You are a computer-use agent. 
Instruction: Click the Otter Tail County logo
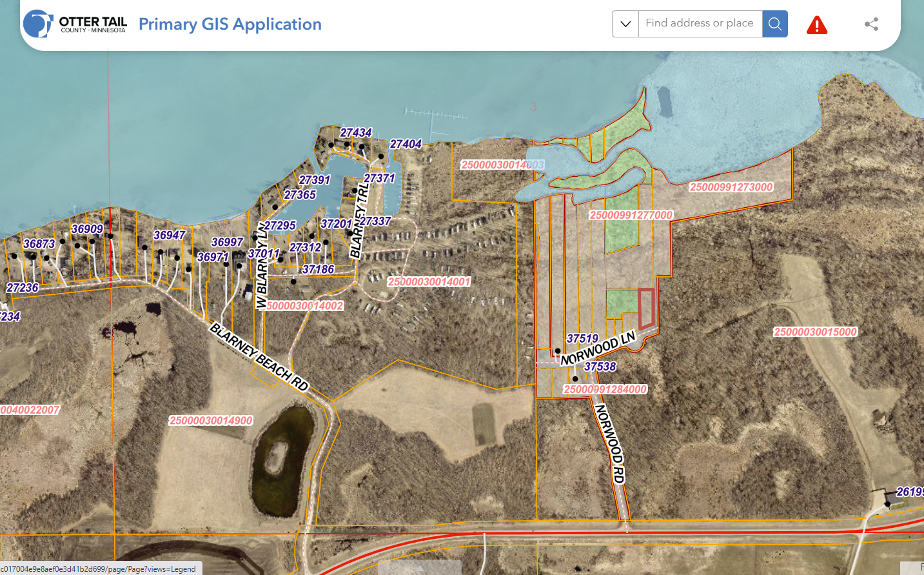75,24
